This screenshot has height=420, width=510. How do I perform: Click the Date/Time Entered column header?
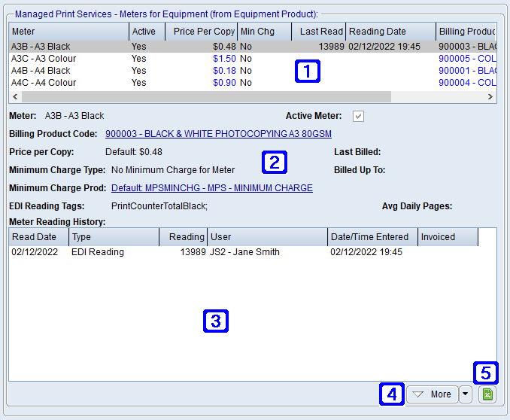pos(372,237)
